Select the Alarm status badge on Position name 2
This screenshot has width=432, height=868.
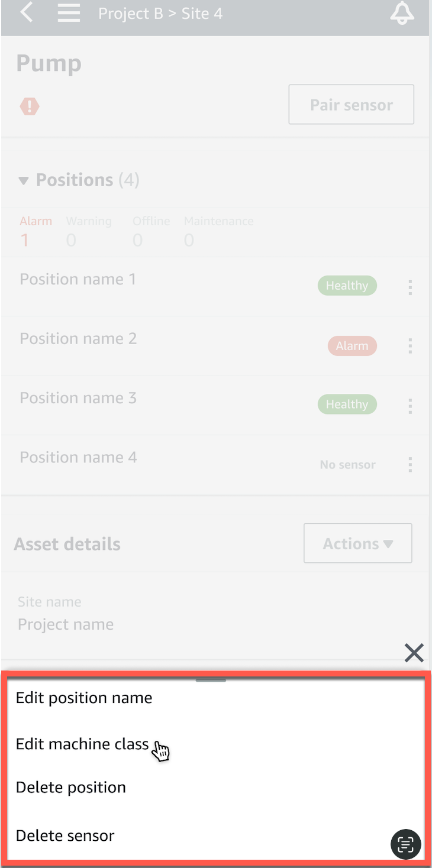pyautogui.click(x=352, y=346)
